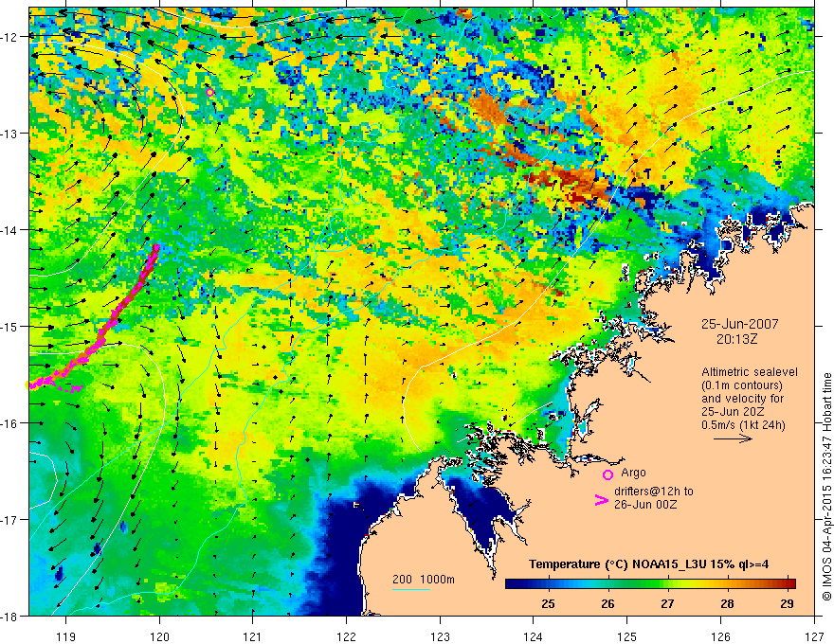This screenshot has height=644, width=834.
Task: Click latitude axis label '-14'
Action: [x=11, y=229]
